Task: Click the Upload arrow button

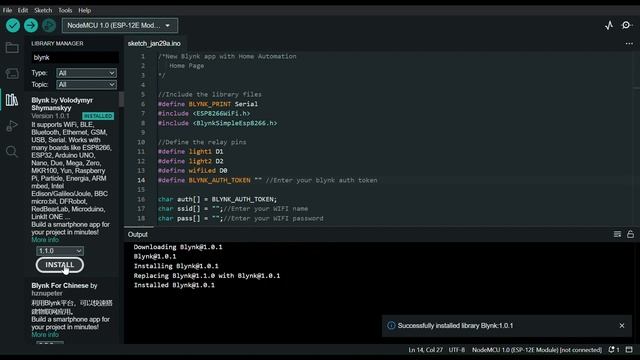Action: click(x=31, y=25)
